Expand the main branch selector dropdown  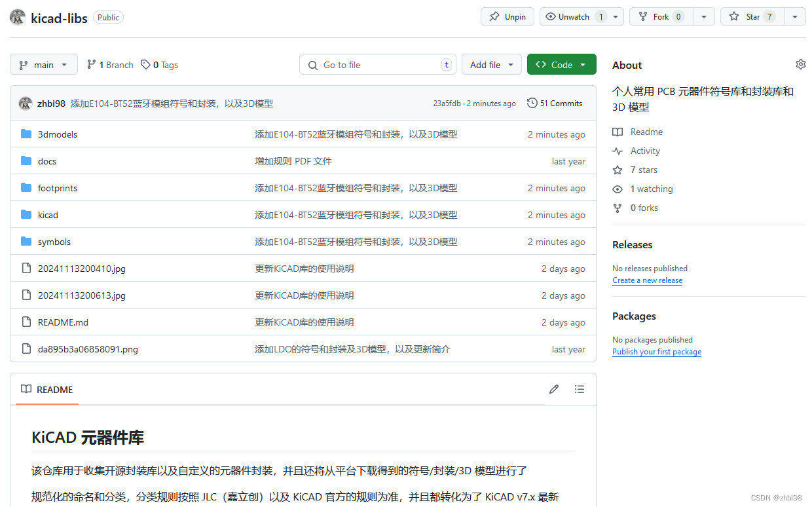(43, 64)
